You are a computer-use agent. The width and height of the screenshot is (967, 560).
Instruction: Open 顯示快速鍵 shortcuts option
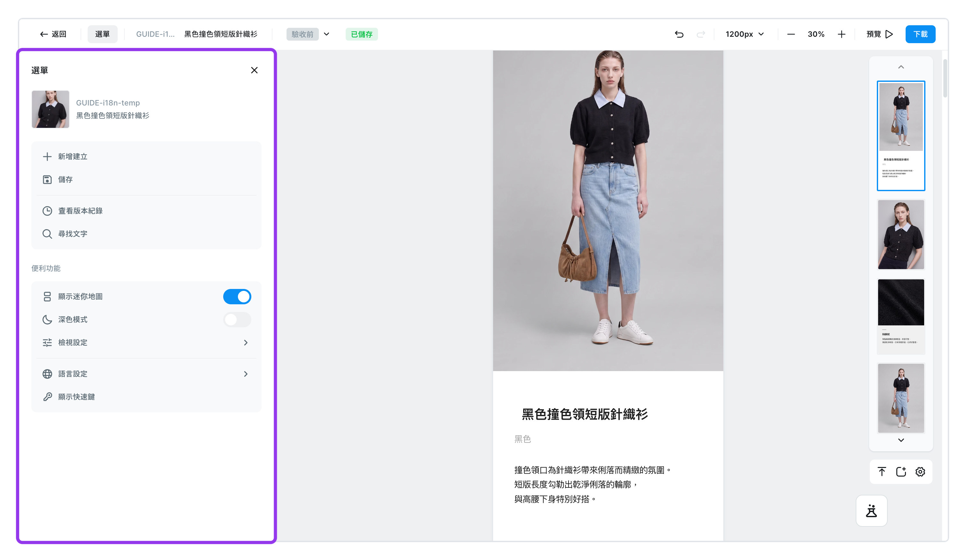146,397
